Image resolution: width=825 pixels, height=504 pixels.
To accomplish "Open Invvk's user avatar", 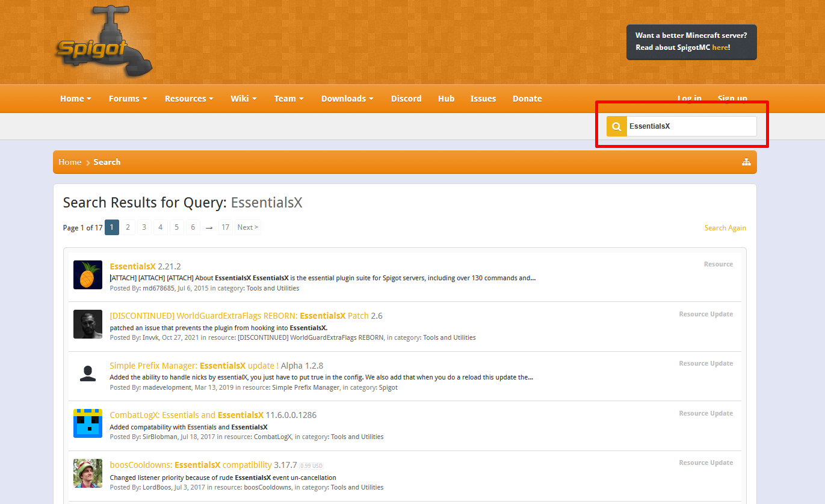I will pos(88,324).
